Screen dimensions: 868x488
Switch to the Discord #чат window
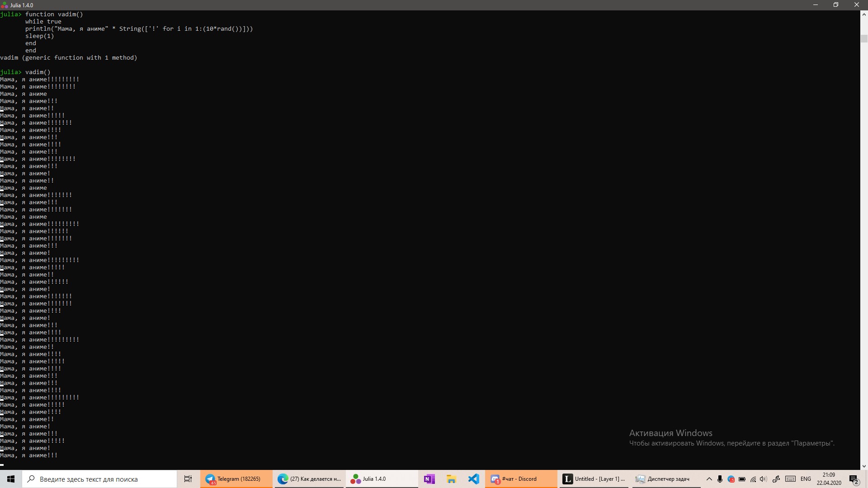click(521, 479)
